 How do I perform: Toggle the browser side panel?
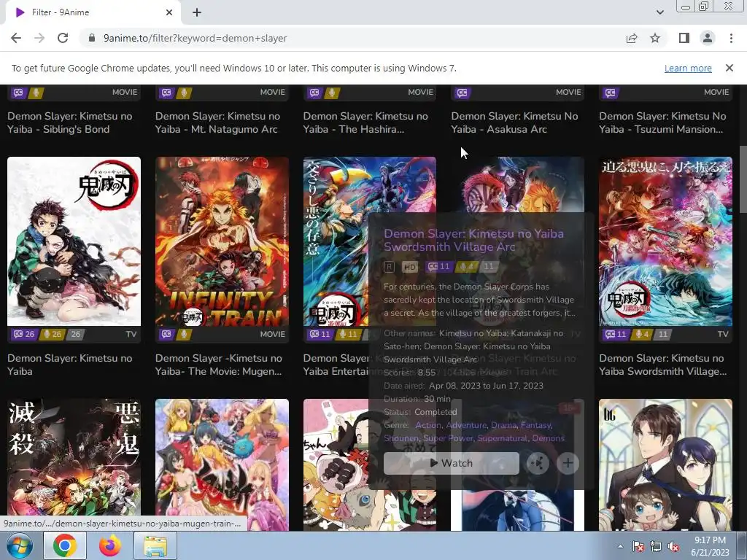tap(684, 38)
